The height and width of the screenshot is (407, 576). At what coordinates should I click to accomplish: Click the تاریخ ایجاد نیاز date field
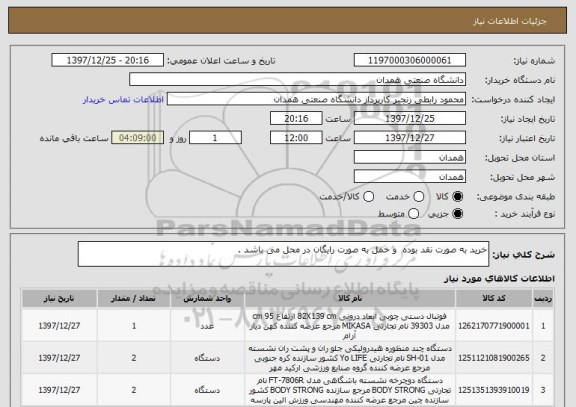coord(410,119)
